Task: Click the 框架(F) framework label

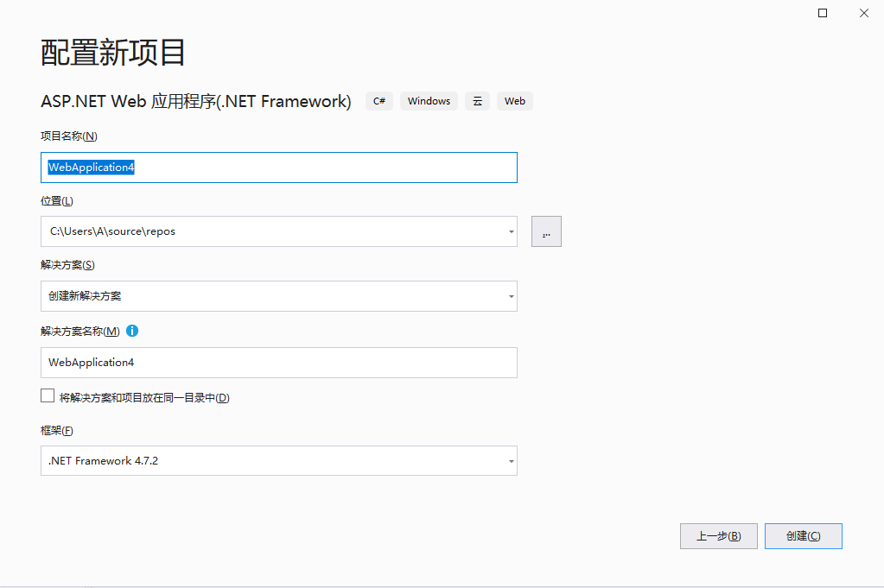Action: click(x=55, y=429)
